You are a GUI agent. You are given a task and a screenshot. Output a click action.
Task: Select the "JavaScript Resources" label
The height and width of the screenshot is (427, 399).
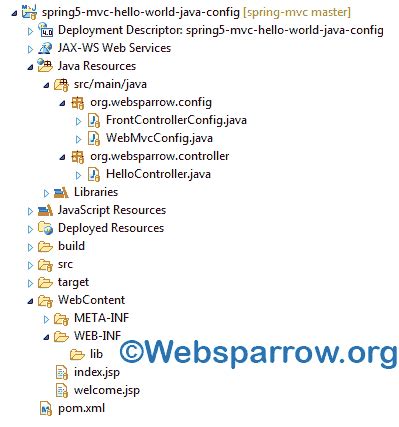pyautogui.click(x=112, y=210)
